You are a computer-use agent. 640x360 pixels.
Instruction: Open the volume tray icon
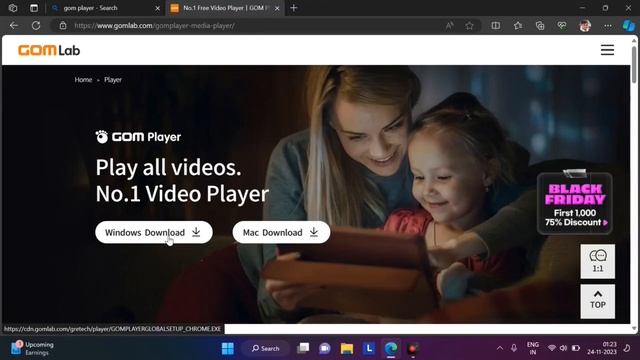tap(563, 348)
